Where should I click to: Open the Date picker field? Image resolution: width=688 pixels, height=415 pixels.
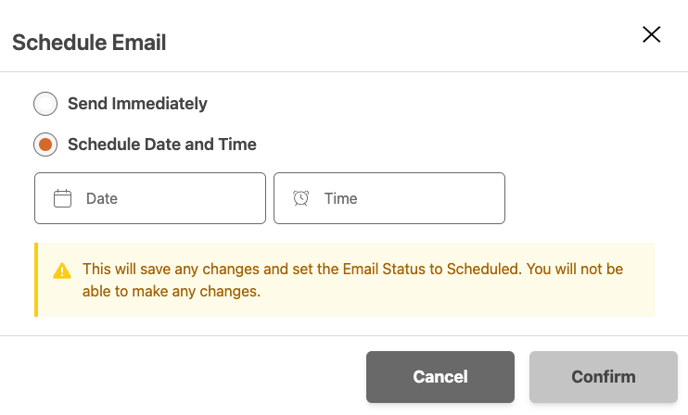click(150, 198)
